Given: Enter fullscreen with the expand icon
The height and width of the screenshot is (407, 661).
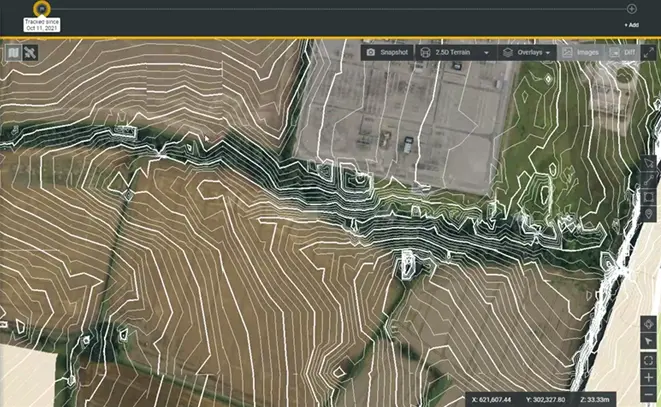Looking at the screenshot, I should click(648, 52).
